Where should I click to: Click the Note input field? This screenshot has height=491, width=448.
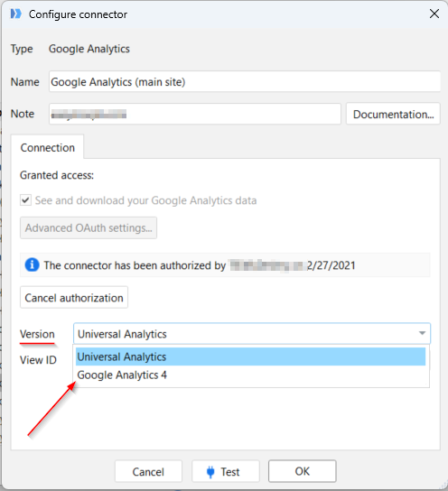tap(195, 114)
